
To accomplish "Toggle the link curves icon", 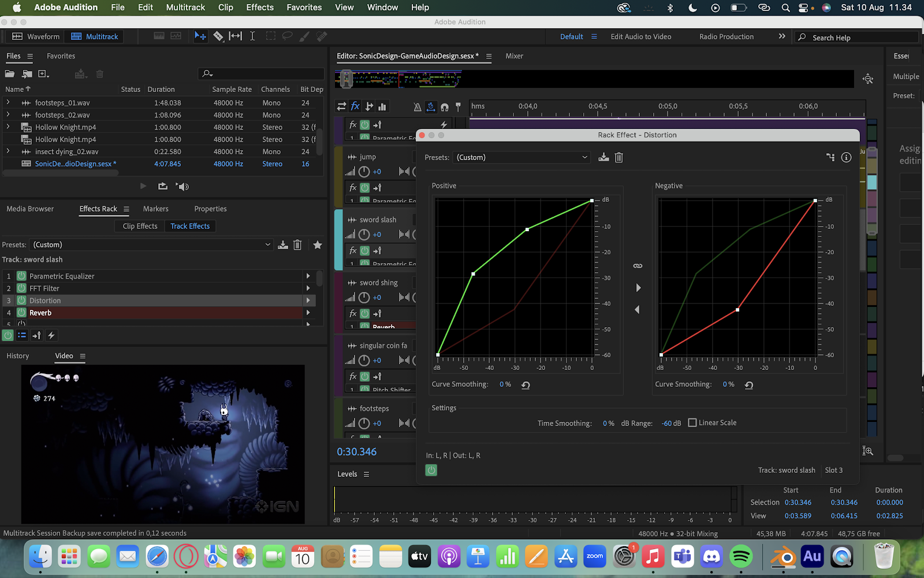I will (x=638, y=266).
